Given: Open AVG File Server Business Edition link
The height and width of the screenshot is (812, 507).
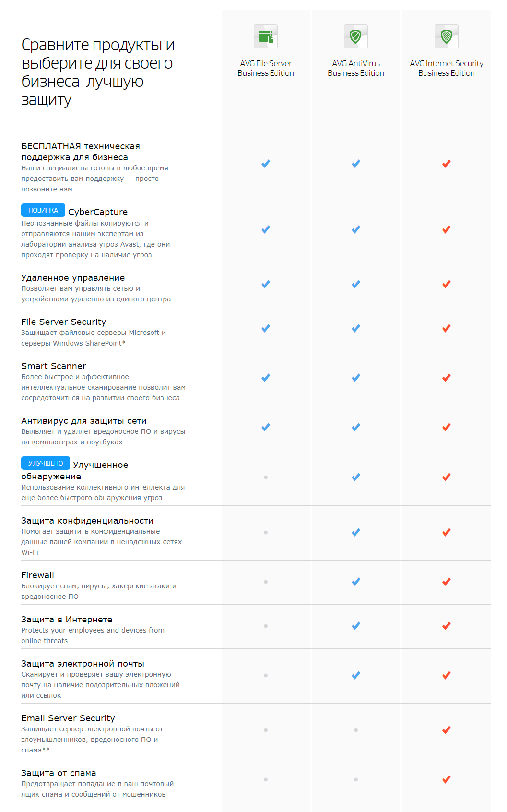Looking at the screenshot, I should pyautogui.click(x=266, y=68).
